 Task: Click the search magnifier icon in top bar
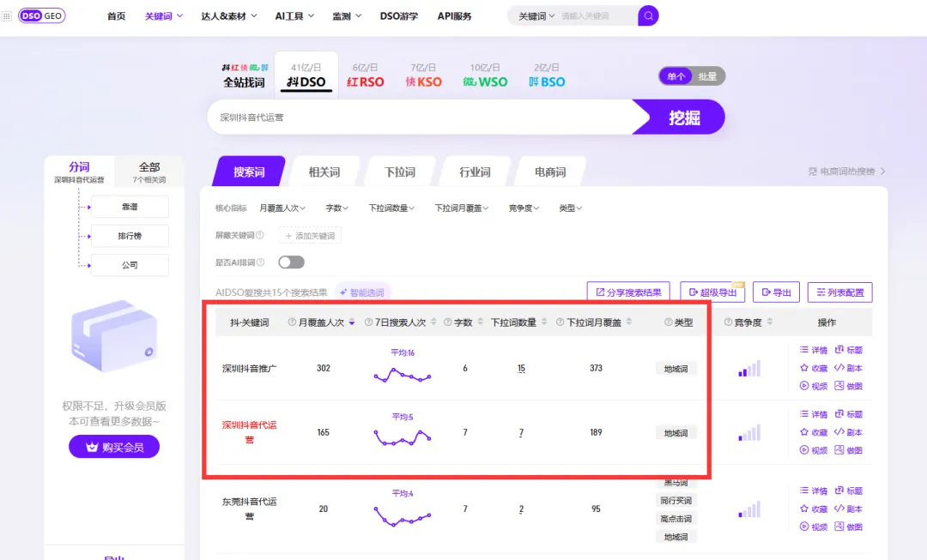click(648, 15)
